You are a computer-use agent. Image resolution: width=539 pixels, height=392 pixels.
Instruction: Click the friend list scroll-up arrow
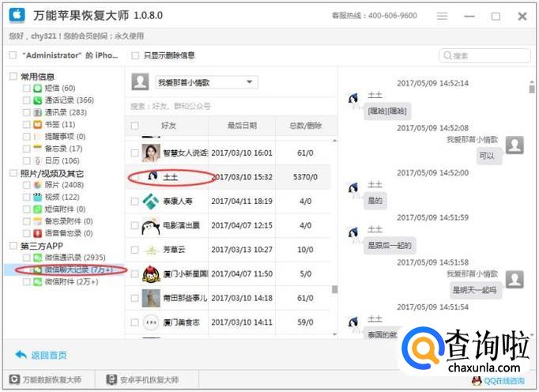[334, 141]
